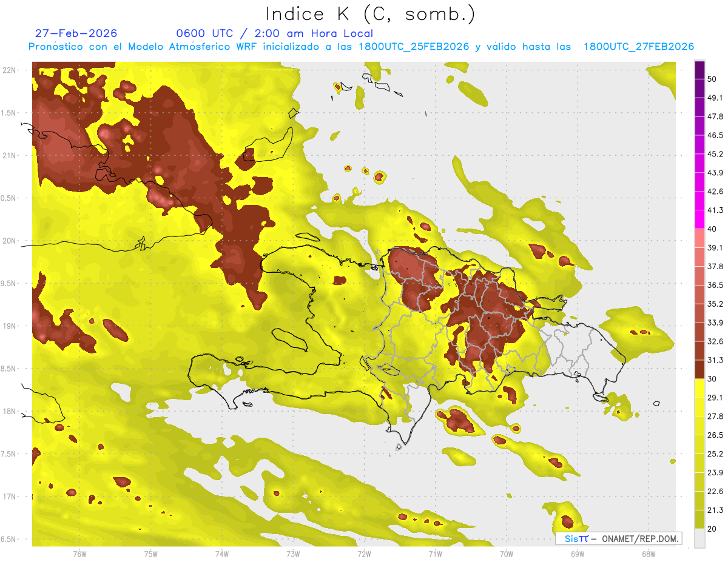Select colorbar label "36.5"
728x562 pixels.
coord(715,285)
